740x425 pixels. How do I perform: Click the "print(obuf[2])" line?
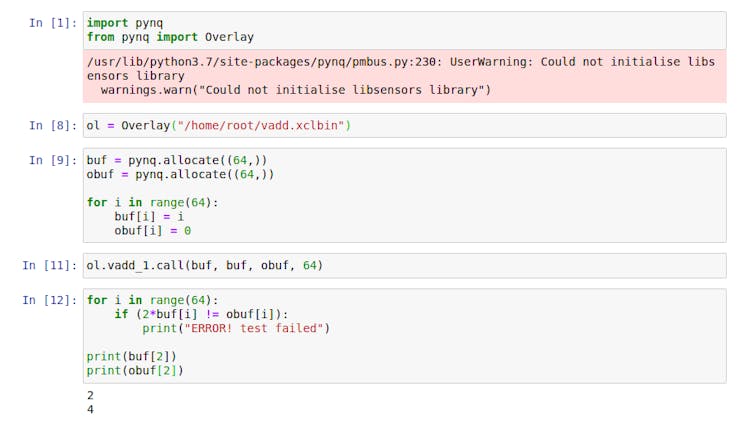click(135, 371)
